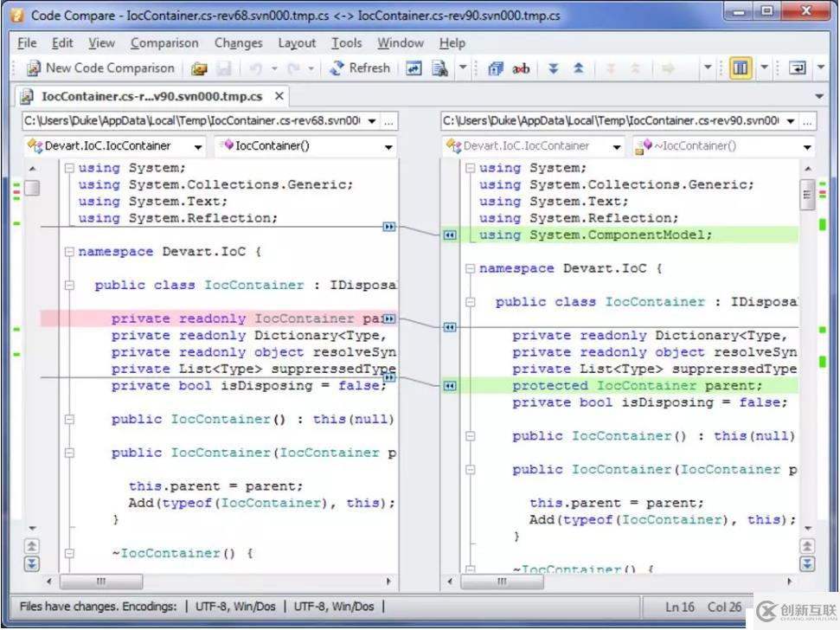Toggle the 'ab' word comparison icon
This screenshot has width=840, height=630.
[521, 68]
